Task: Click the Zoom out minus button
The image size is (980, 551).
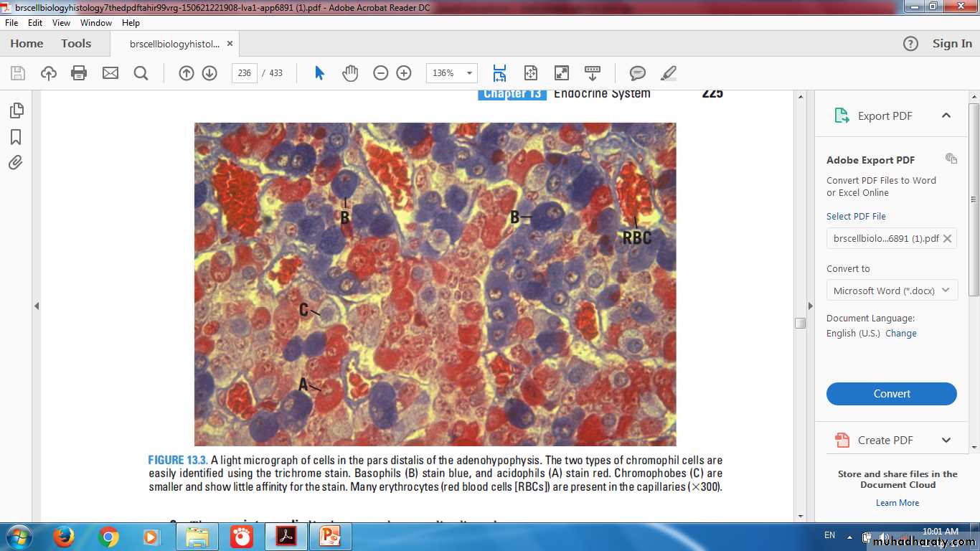Action: point(381,73)
